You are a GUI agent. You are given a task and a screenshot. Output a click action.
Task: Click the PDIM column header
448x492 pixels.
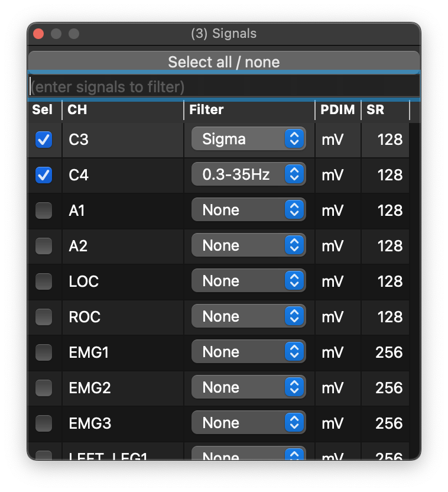[337, 110]
